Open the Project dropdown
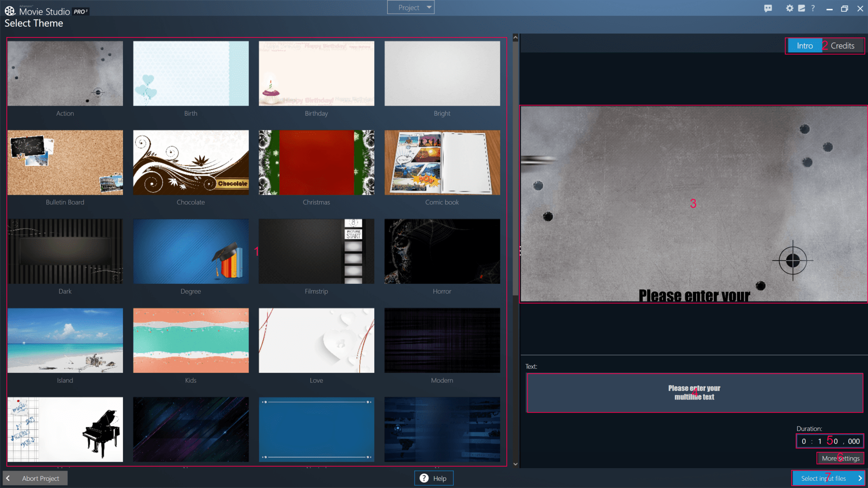The height and width of the screenshot is (488, 868). 410,7
